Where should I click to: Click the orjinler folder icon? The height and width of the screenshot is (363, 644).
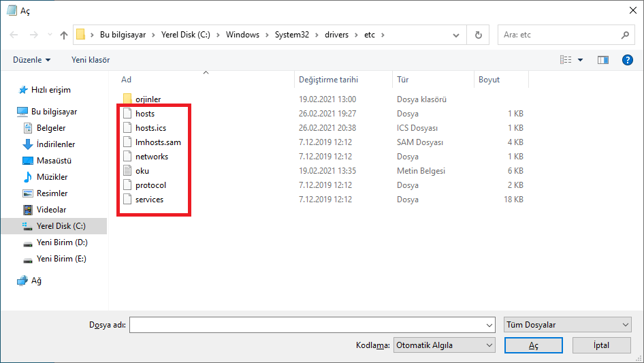[x=127, y=99]
